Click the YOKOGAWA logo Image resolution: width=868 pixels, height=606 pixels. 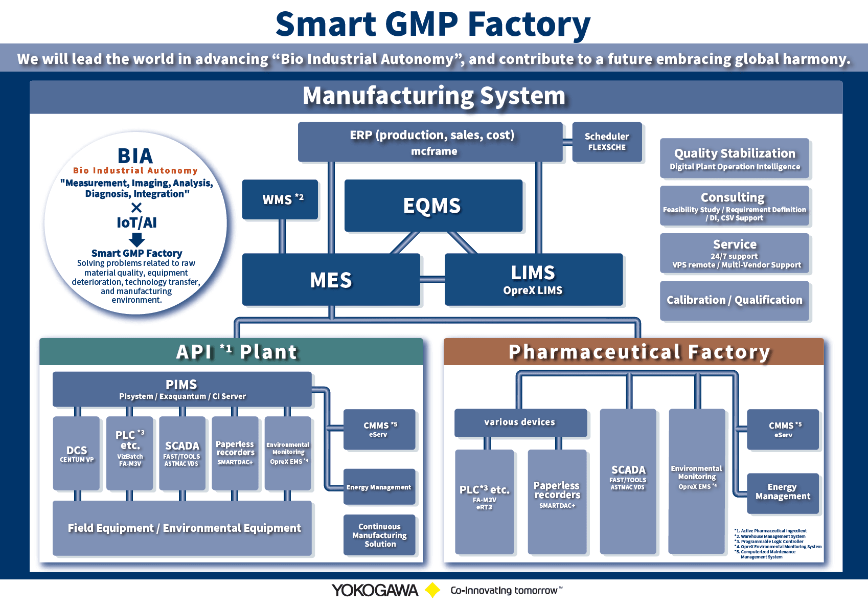tap(375, 590)
